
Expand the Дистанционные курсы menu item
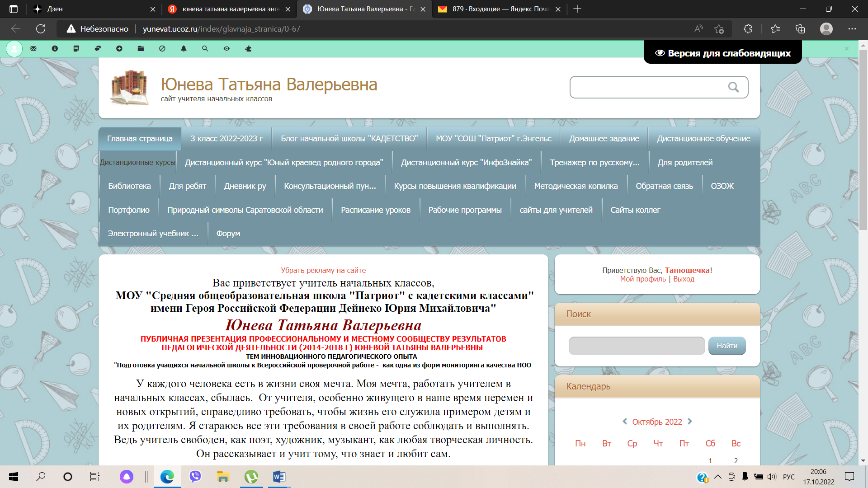click(x=137, y=163)
